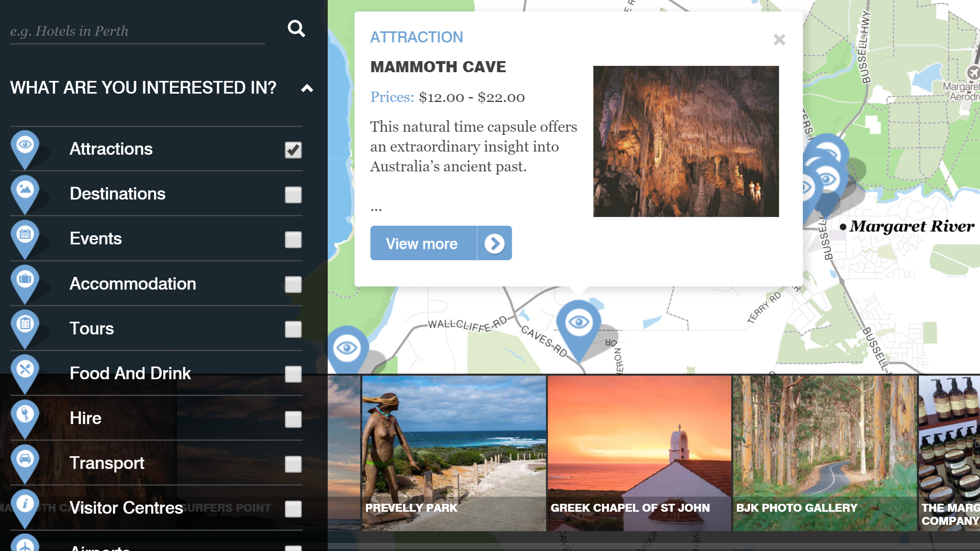Tick the Tours checkbox
The height and width of the screenshot is (551, 980).
(x=293, y=329)
